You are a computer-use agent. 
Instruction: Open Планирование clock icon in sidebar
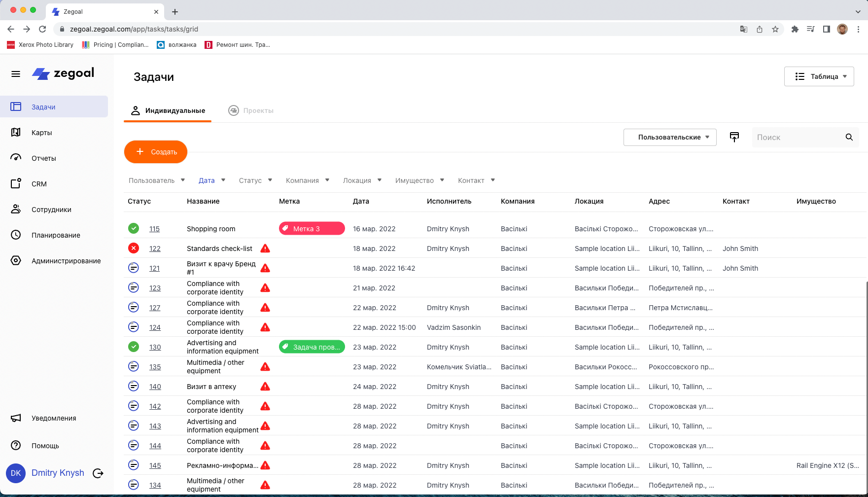(x=16, y=235)
